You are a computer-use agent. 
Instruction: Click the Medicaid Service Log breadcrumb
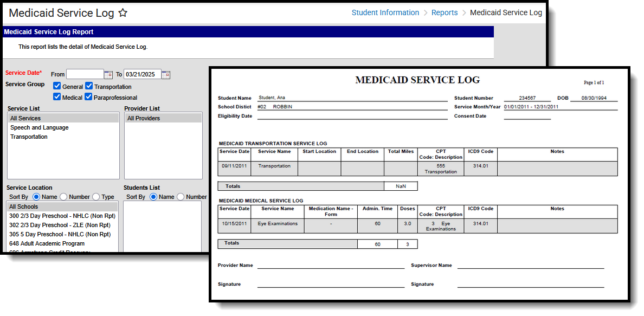tap(506, 13)
